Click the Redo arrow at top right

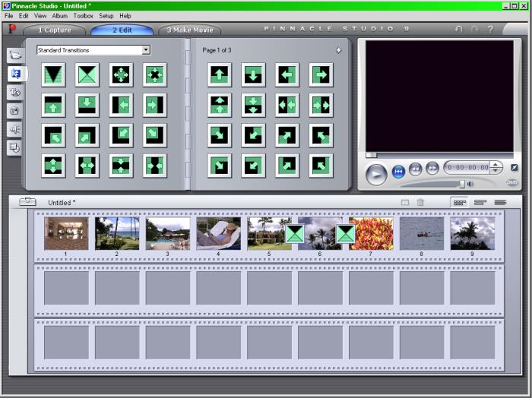coord(475,30)
